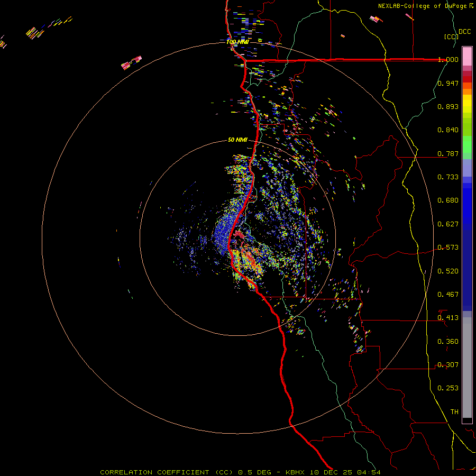The image size is (476, 476).
Task: Select the TH threshold label
Action: 454,412
